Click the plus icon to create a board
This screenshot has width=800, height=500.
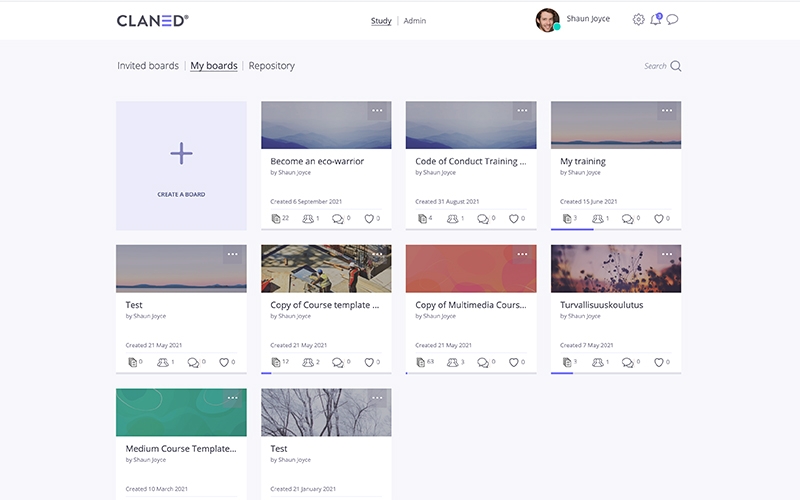pyautogui.click(x=181, y=154)
